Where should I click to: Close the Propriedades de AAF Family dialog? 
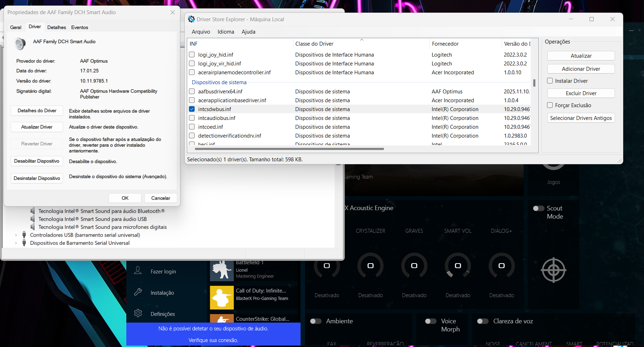pos(173,12)
